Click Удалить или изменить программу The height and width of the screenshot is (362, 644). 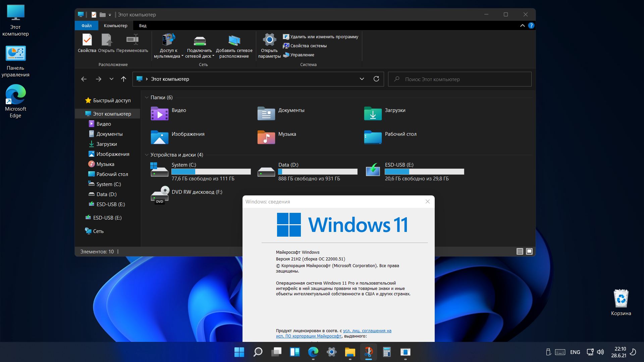[321, 37]
